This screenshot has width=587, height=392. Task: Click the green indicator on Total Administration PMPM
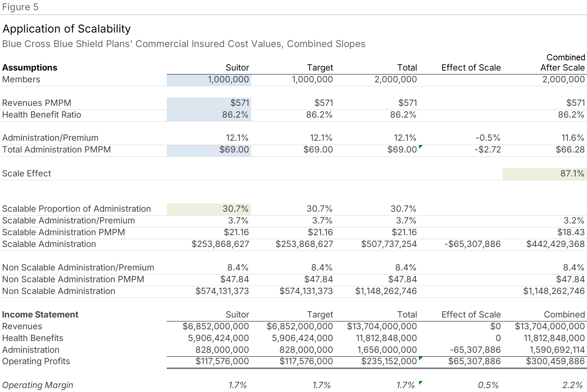(x=420, y=147)
